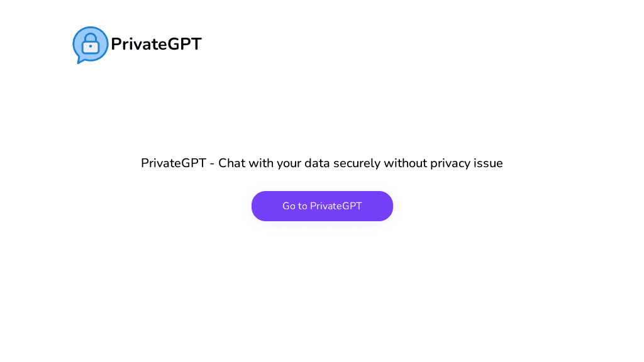
Task: Click the PrivateGPT logo in the top-left corner
Action: 90,45
